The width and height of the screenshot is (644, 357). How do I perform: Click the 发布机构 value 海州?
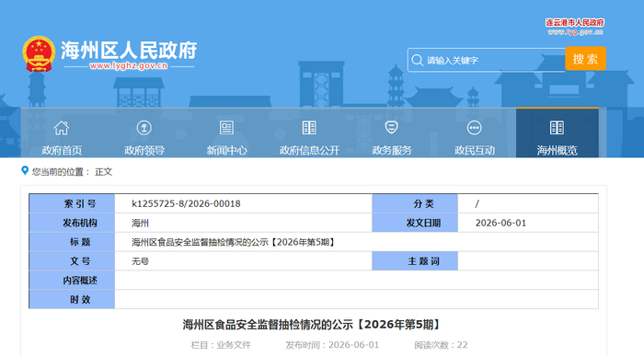pos(140,223)
